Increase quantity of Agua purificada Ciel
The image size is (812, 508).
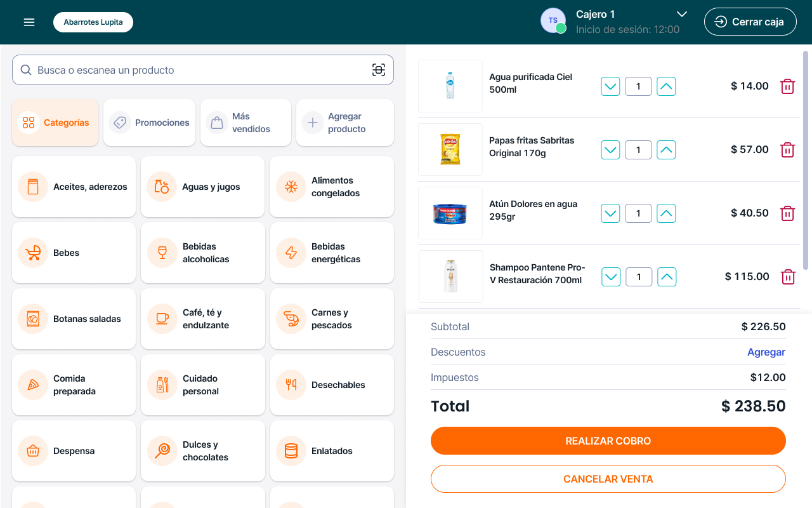[666, 86]
